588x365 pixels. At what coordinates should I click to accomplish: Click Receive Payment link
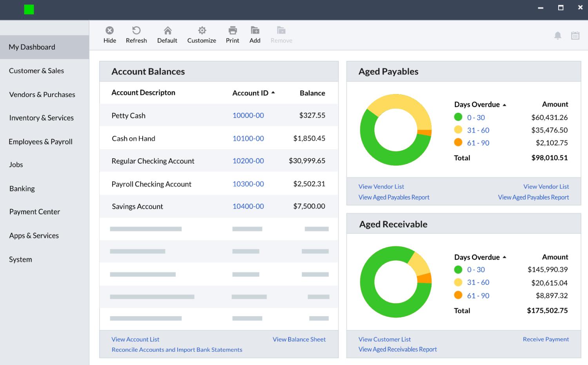coord(546,340)
